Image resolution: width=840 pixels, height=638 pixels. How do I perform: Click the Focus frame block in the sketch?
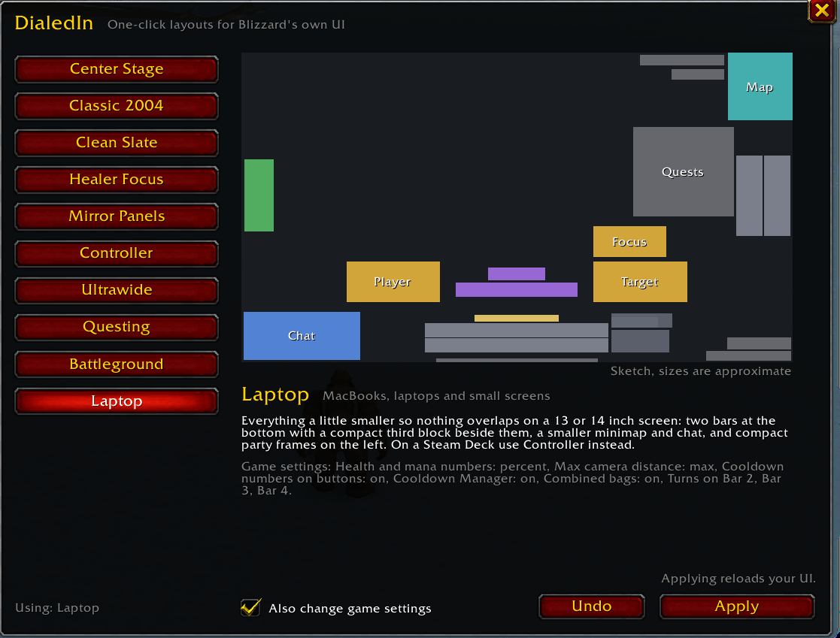coord(629,241)
